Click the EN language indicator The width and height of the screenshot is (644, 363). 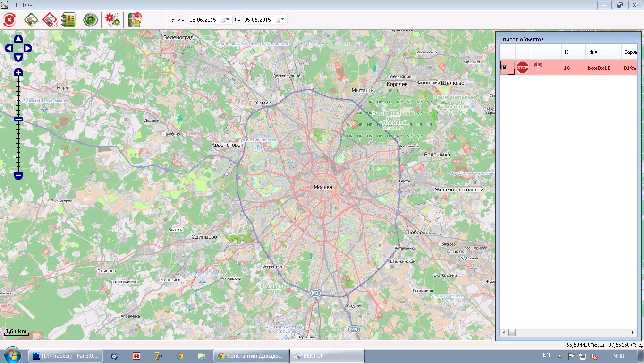[546, 355]
